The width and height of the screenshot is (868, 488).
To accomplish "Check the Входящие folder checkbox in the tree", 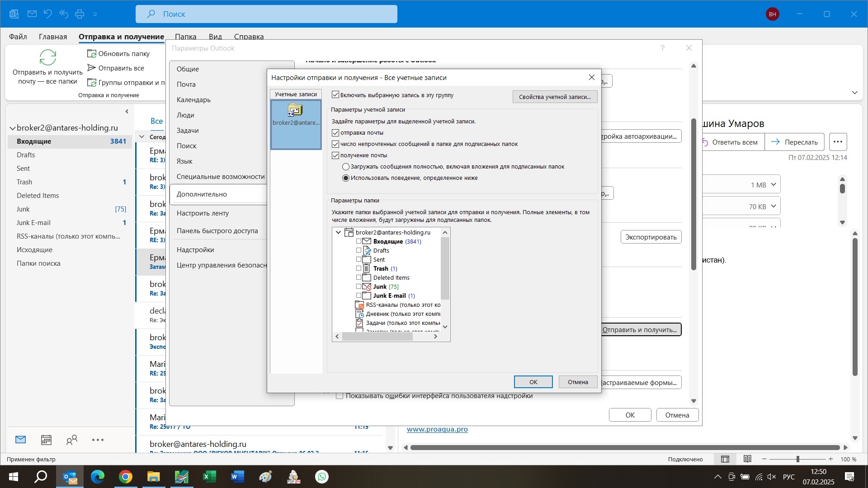I will (359, 241).
